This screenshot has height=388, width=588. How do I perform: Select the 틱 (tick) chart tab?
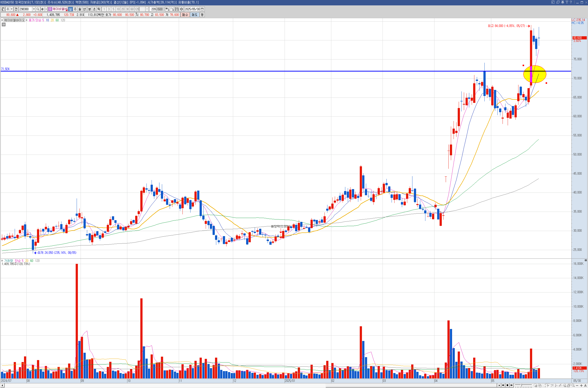(x=99, y=9)
